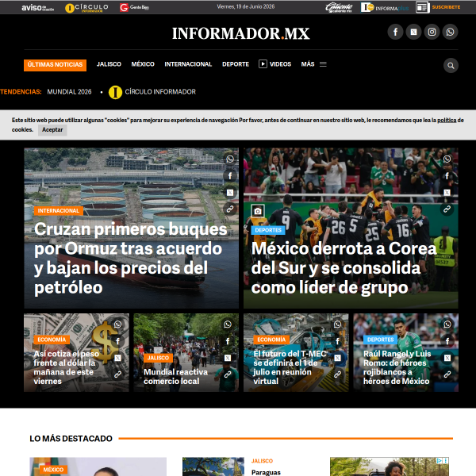Share peso frente al dólar on Facebook

tap(117, 341)
